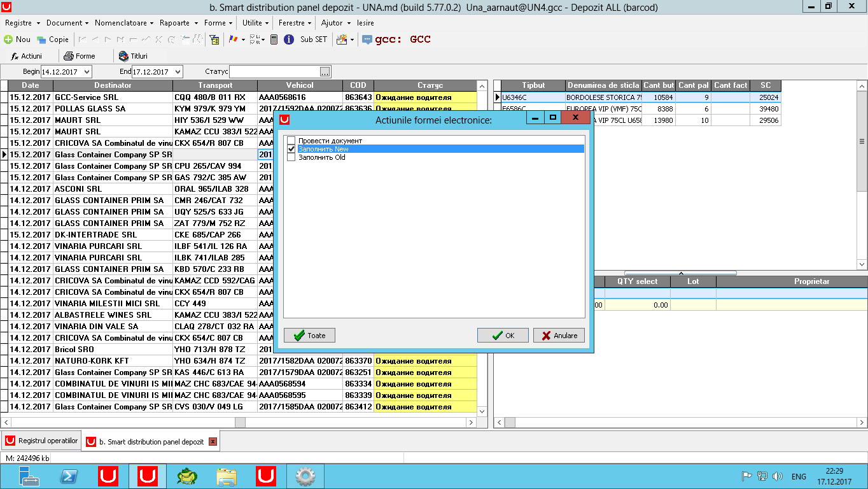Check the 'Провести документ' checkbox
The width and height of the screenshot is (868, 489).
tap(291, 141)
